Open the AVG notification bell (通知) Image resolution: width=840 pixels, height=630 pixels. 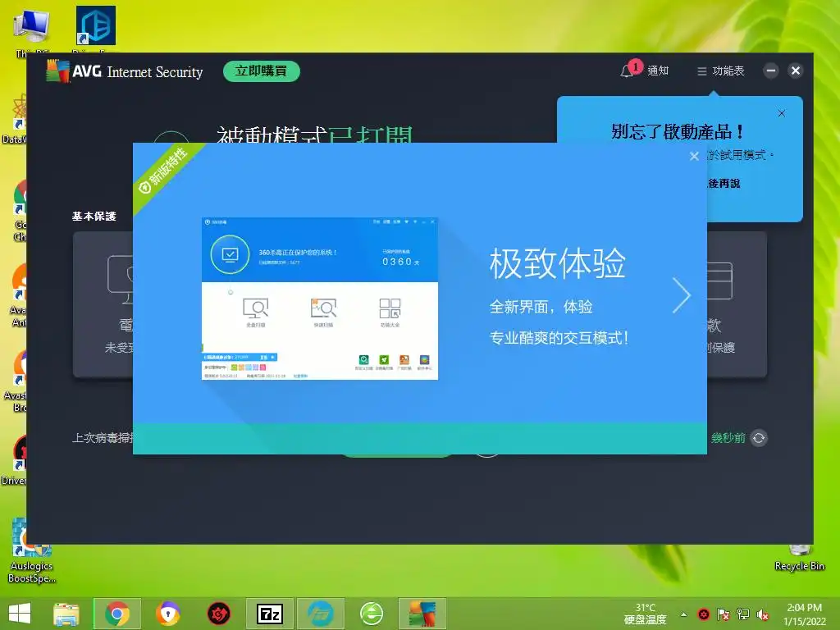coord(645,70)
